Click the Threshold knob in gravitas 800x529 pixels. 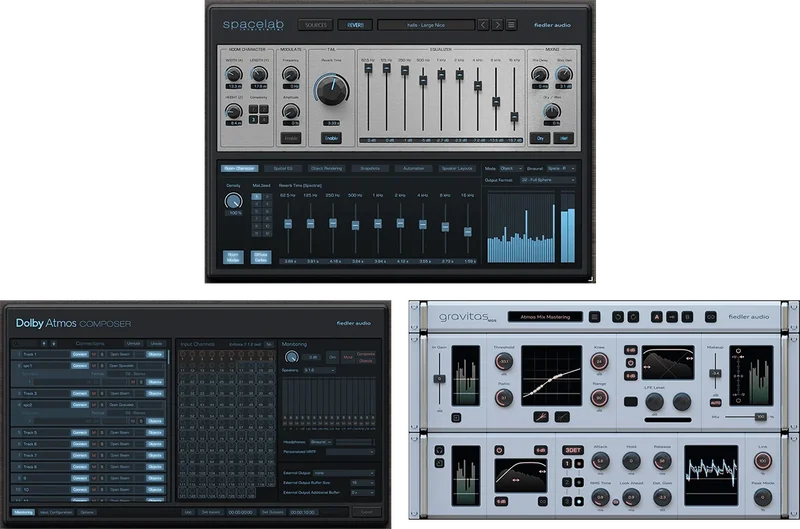tap(504, 362)
